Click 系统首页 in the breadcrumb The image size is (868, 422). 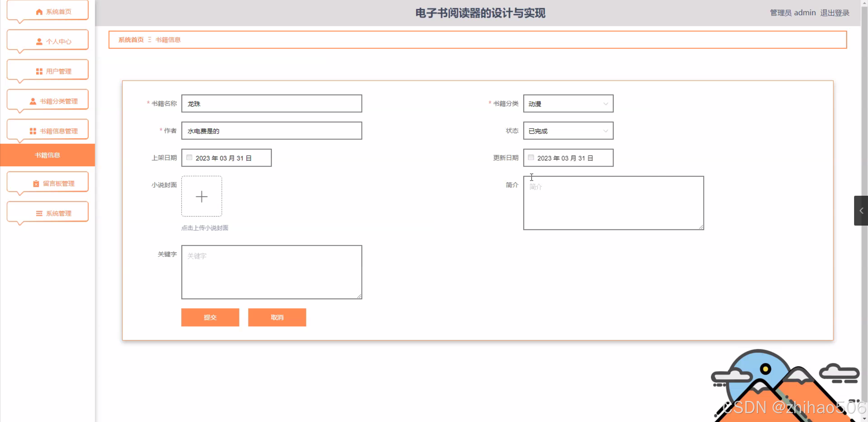(x=131, y=40)
